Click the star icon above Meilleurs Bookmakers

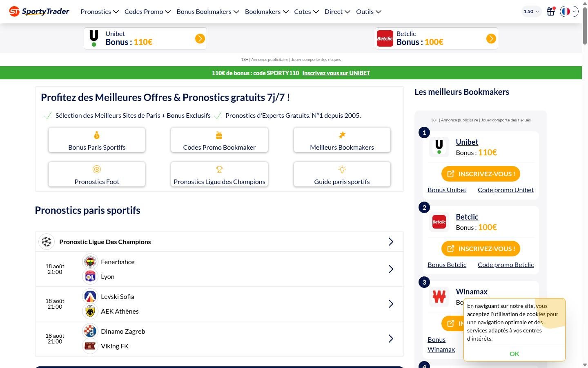(342, 135)
